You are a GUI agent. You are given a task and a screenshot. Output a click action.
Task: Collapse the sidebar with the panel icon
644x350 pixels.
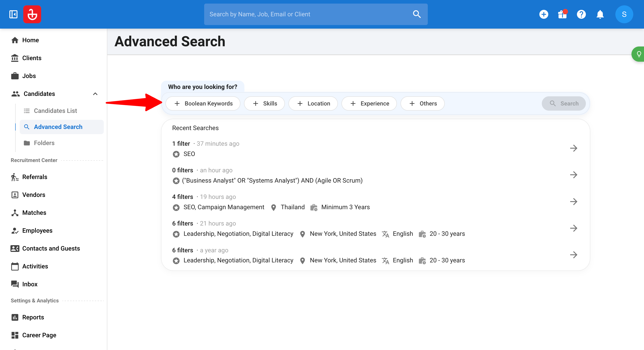click(13, 14)
